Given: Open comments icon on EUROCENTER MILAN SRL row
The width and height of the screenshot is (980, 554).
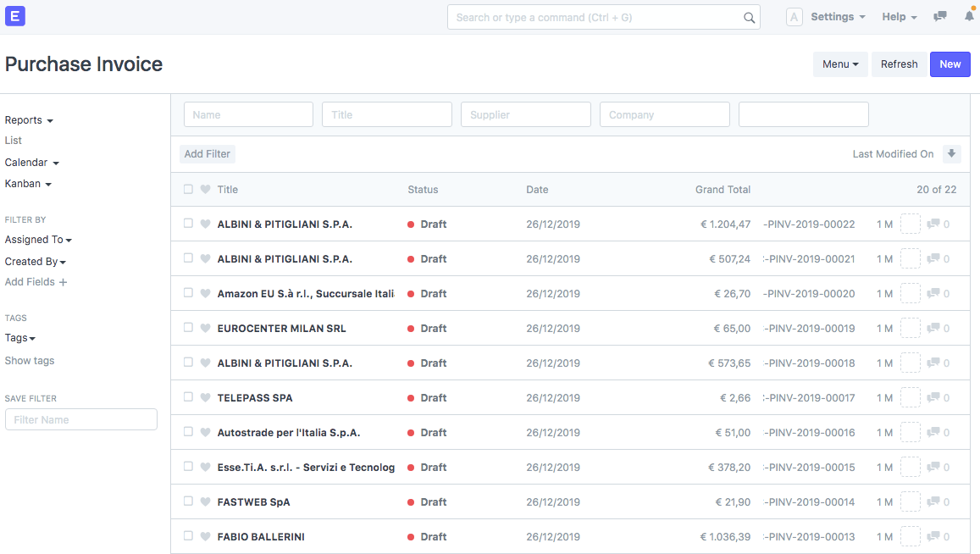Looking at the screenshot, I should tap(933, 329).
